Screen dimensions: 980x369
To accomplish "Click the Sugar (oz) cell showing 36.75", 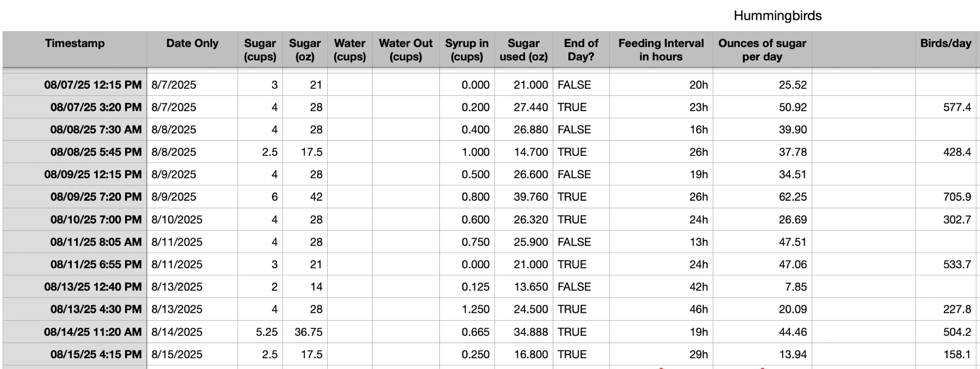I will pos(305,332).
